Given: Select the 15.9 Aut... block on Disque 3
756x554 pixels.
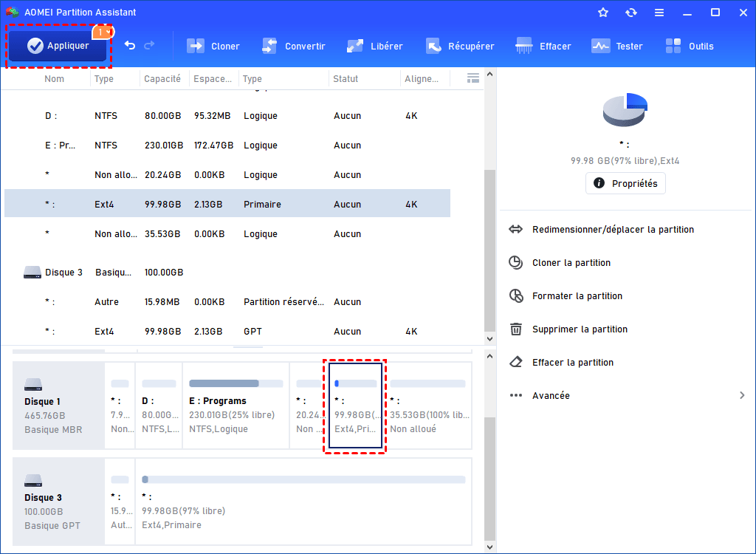Looking at the screenshot, I should pyautogui.click(x=120, y=502).
